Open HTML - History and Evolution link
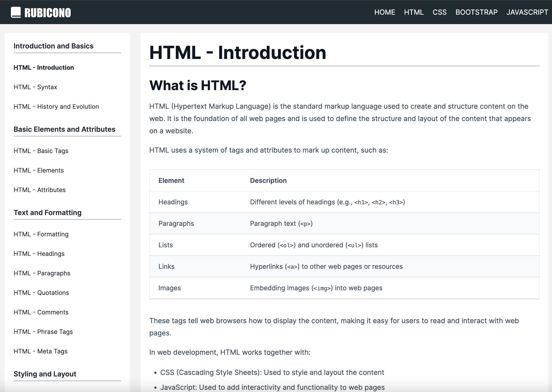 56,107
